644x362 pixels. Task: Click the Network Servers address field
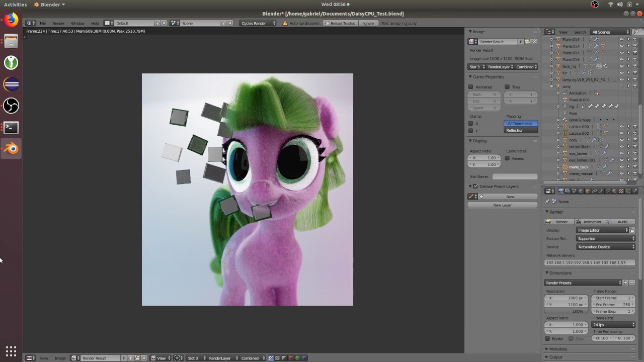point(590,262)
